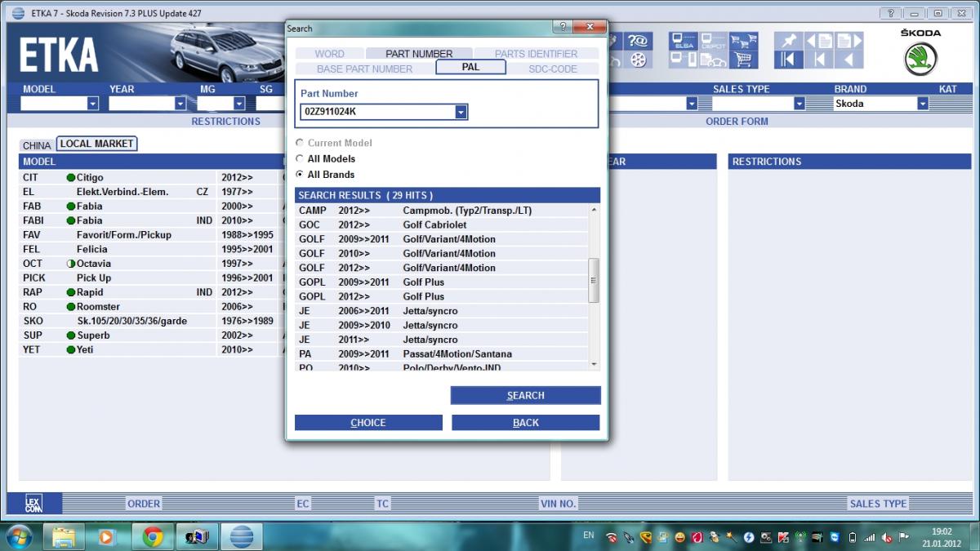The height and width of the screenshot is (551, 980).
Task: Click the Skoda logo emblem
Action: click(x=920, y=59)
